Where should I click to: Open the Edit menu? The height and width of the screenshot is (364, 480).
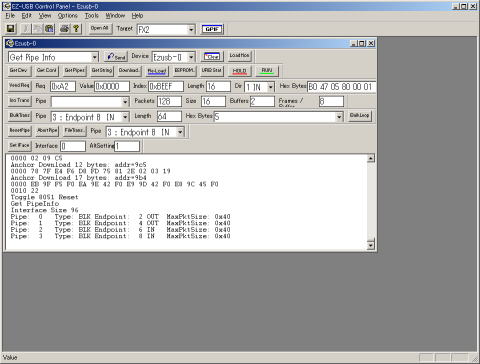click(x=26, y=16)
